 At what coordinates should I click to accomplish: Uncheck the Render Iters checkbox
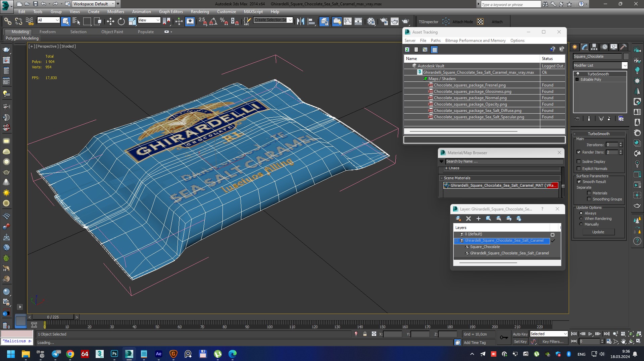coord(579,152)
